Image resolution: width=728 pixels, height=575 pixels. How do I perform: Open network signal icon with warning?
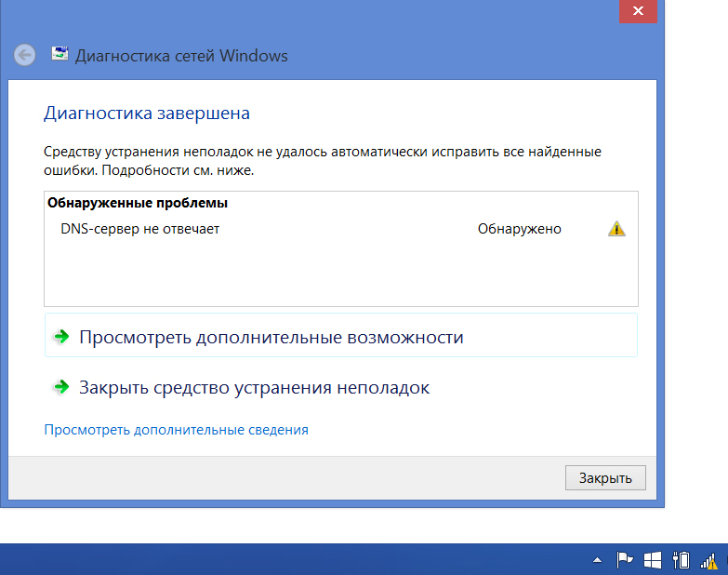(x=708, y=561)
